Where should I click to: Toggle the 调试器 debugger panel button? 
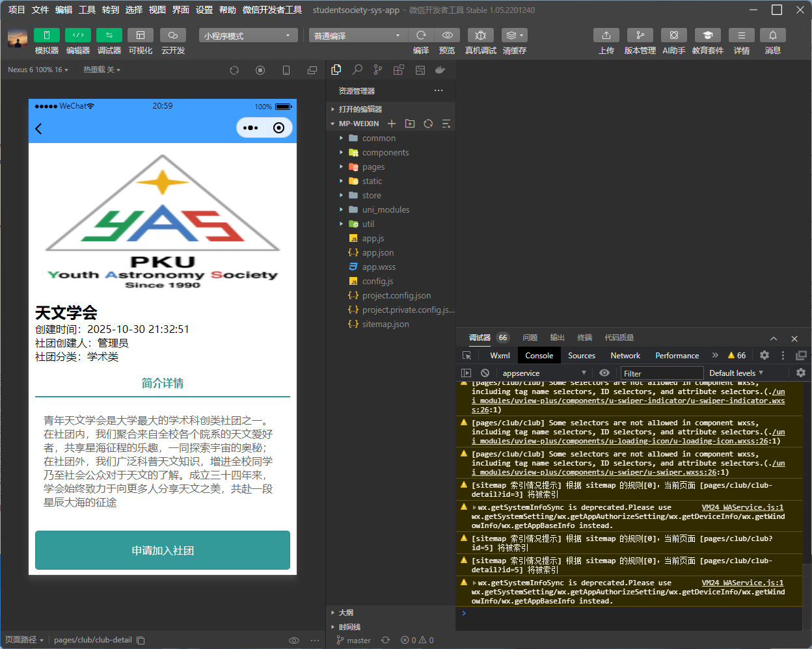pyautogui.click(x=109, y=35)
